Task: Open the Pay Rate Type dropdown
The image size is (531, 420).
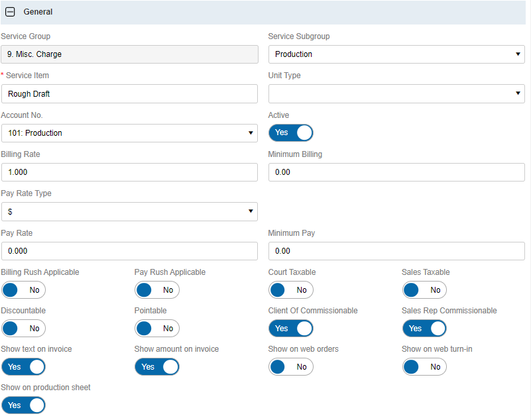Action: click(129, 211)
